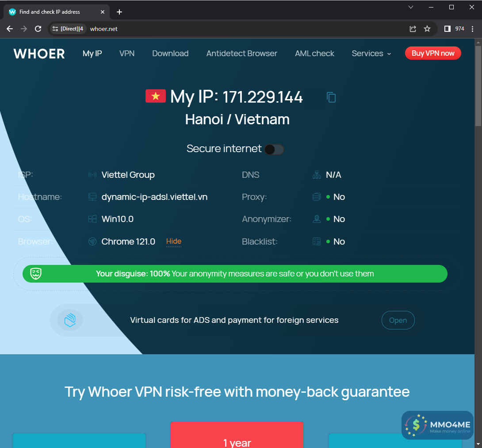This screenshot has width=482, height=448.
Task: Open Antidetect Browser page
Action: (x=241, y=54)
